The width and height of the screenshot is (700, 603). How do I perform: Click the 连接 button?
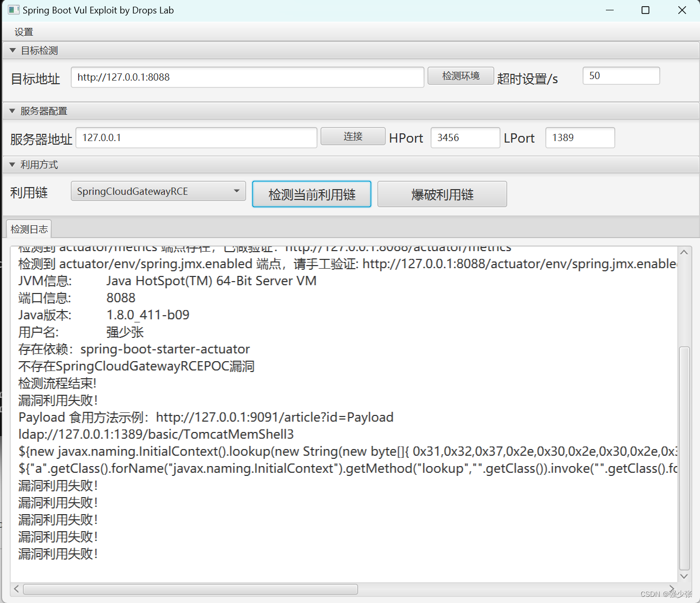click(353, 136)
